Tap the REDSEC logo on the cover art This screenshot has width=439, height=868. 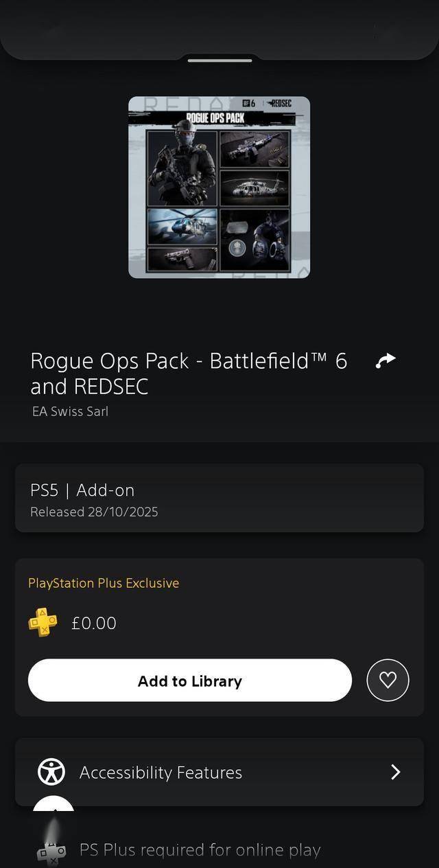pos(279,103)
